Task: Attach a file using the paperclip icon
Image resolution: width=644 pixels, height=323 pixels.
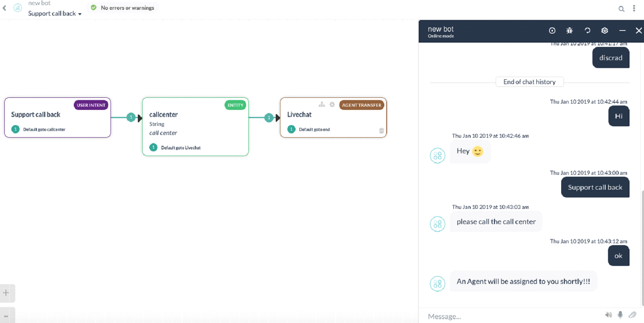Action: click(x=632, y=315)
